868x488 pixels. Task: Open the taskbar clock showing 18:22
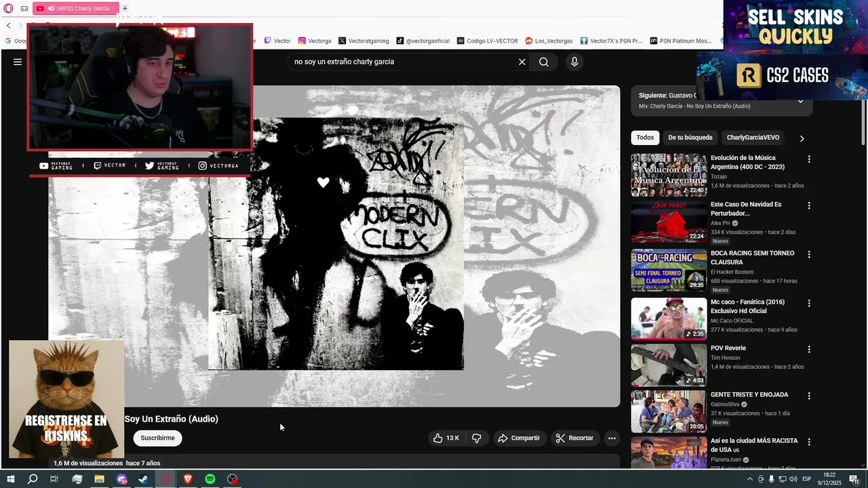(x=829, y=479)
